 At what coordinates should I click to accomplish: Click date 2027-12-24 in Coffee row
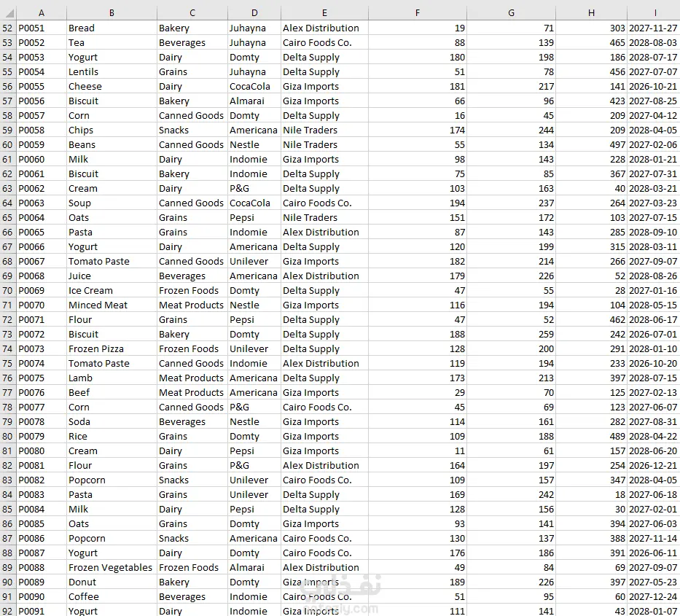tap(654, 597)
